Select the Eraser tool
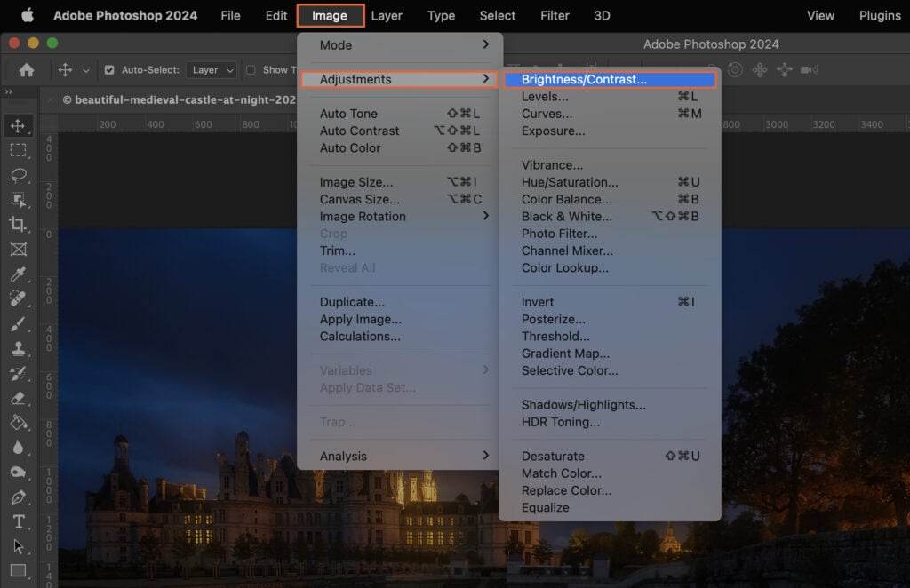Viewport: 910px width, 588px height. coord(18,399)
